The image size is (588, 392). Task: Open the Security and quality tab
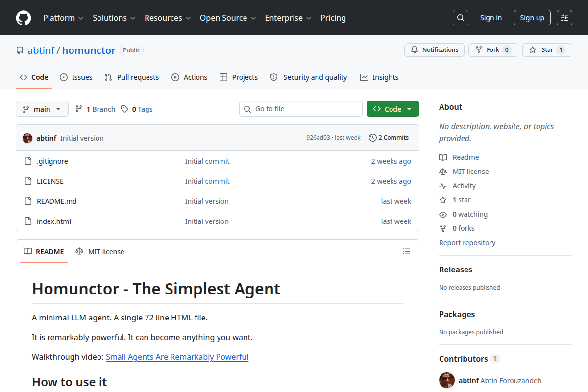[x=309, y=77]
